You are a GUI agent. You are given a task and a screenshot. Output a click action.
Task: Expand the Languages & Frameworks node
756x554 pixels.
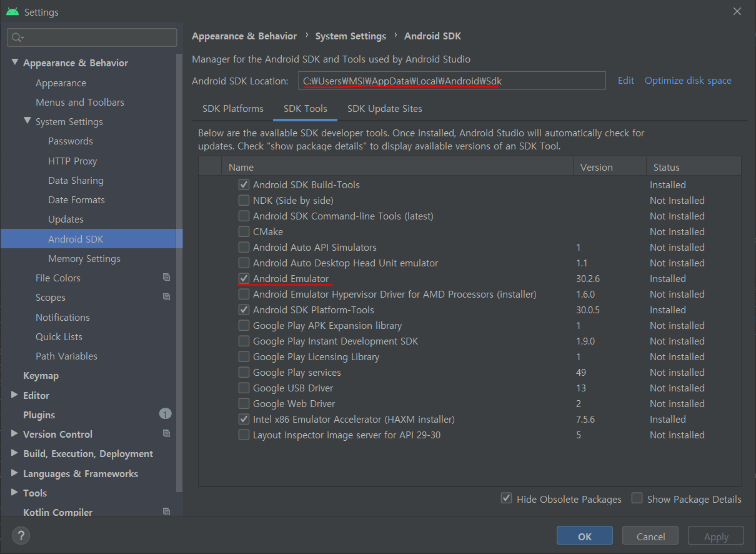click(x=15, y=473)
